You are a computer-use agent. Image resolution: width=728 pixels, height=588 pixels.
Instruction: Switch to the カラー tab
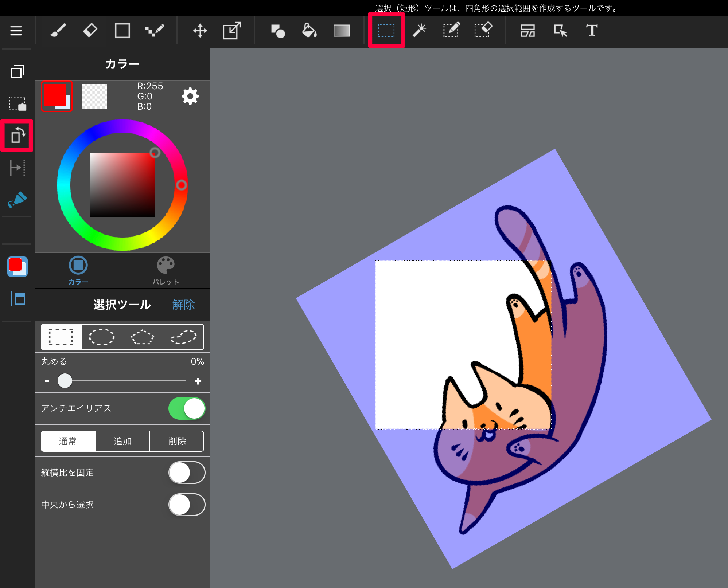pyautogui.click(x=78, y=270)
